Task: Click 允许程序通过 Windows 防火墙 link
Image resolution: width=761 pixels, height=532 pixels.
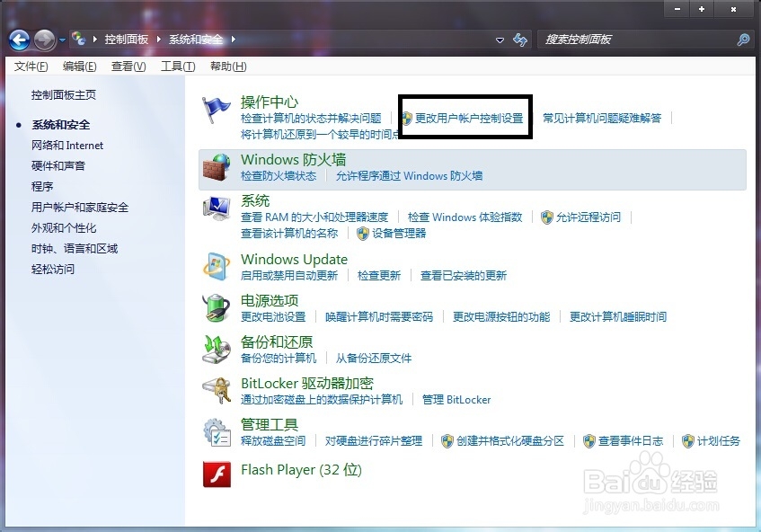Action: (x=409, y=176)
